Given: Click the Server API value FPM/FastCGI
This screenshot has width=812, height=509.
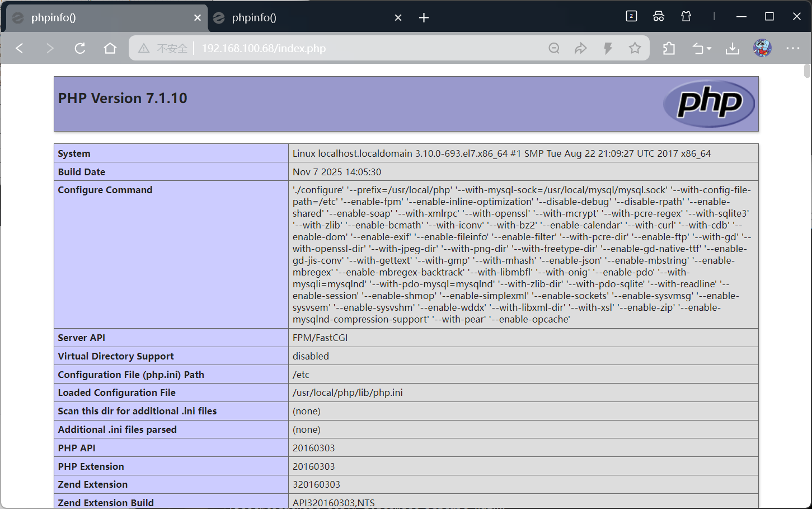Looking at the screenshot, I should 320,338.
